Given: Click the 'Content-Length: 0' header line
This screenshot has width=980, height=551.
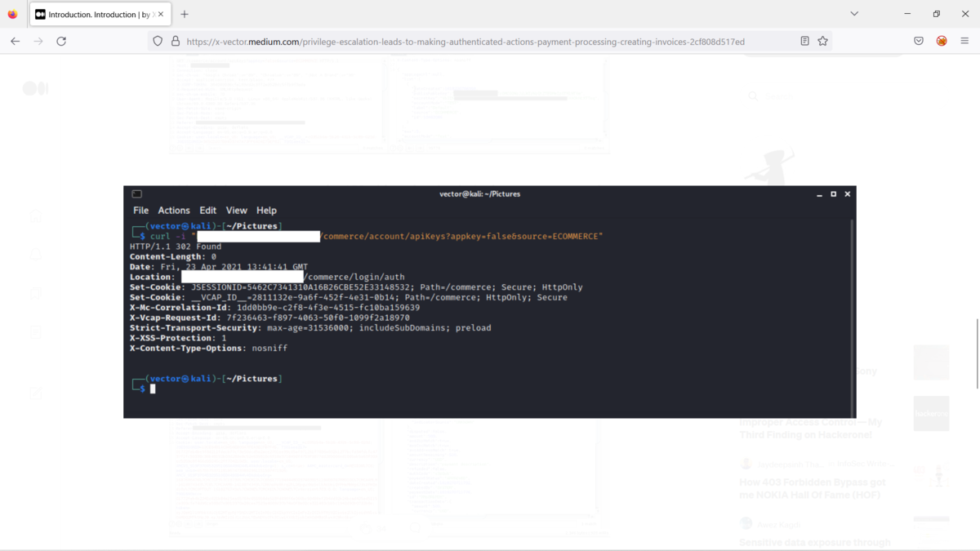Looking at the screenshot, I should [172, 256].
